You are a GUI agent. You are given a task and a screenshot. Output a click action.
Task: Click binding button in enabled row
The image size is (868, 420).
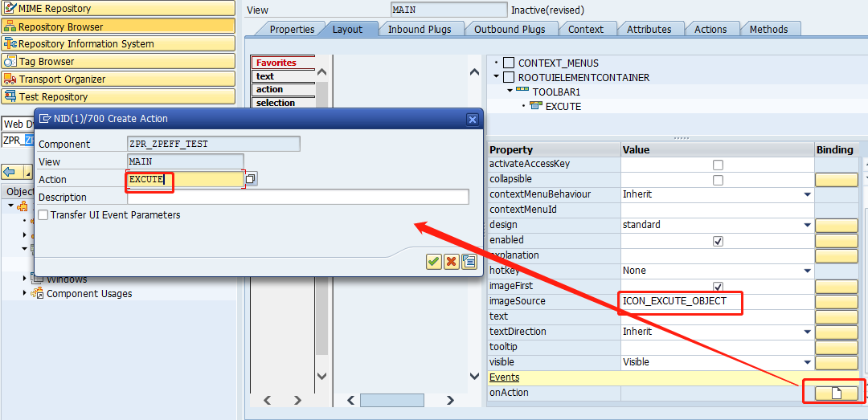click(837, 241)
